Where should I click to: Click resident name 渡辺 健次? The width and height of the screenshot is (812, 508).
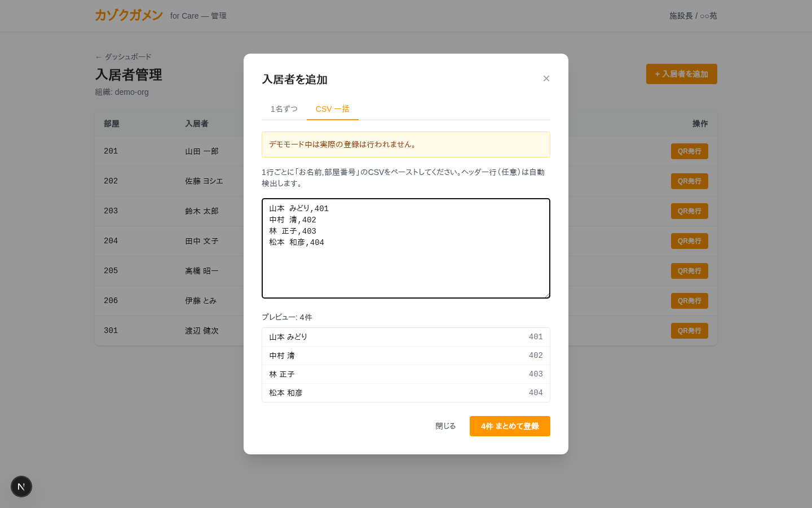[202, 331]
